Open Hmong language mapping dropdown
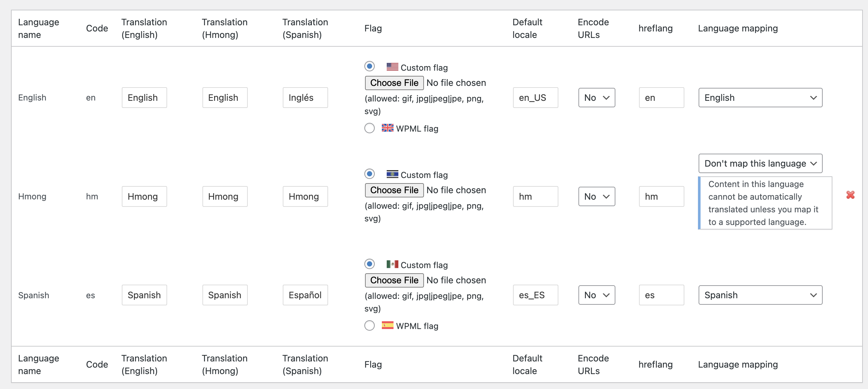This screenshot has height=389, width=868. click(760, 163)
